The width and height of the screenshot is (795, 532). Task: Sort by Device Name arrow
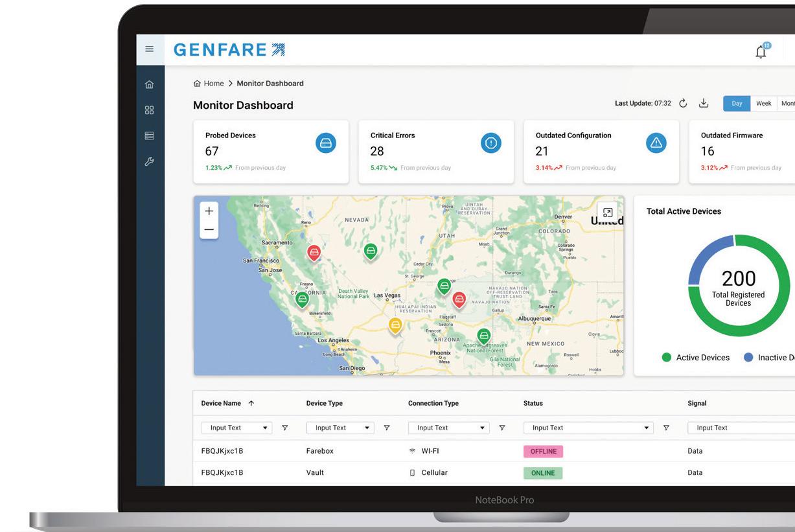(251, 403)
